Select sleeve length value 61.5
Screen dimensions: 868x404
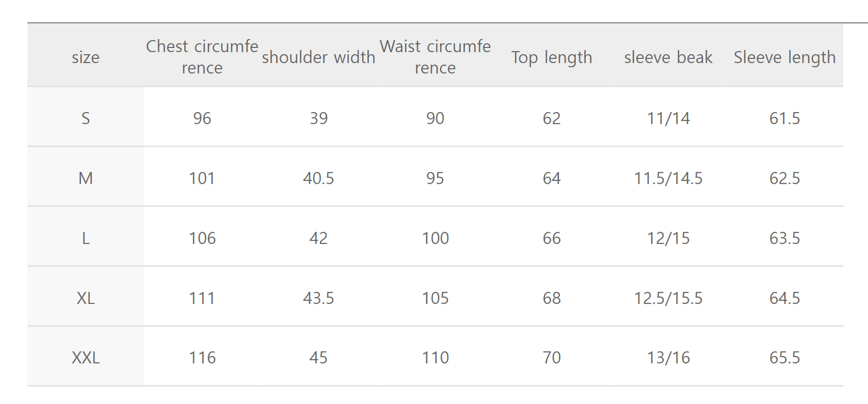[x=785, y=118]
